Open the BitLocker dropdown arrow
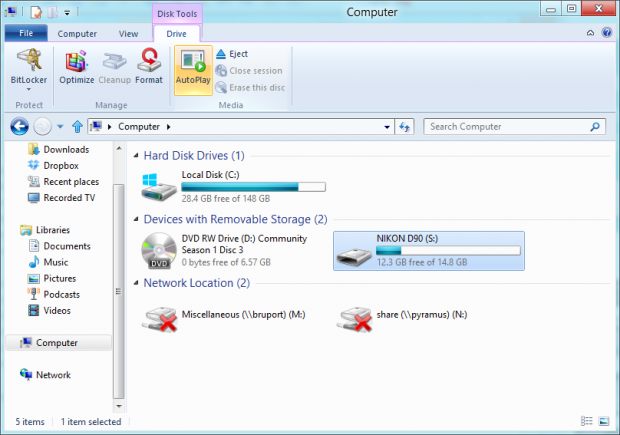The width and height of the screenshot is (620, 435). [28, 89]
